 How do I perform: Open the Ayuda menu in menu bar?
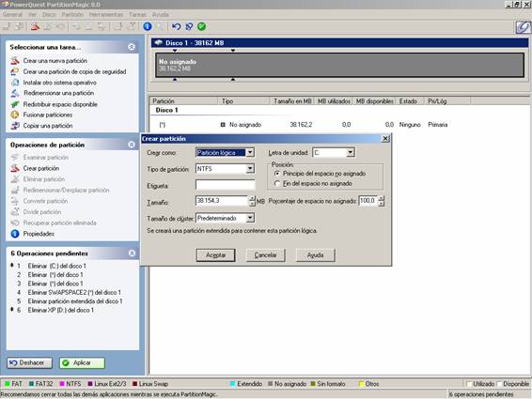point(160,15)
